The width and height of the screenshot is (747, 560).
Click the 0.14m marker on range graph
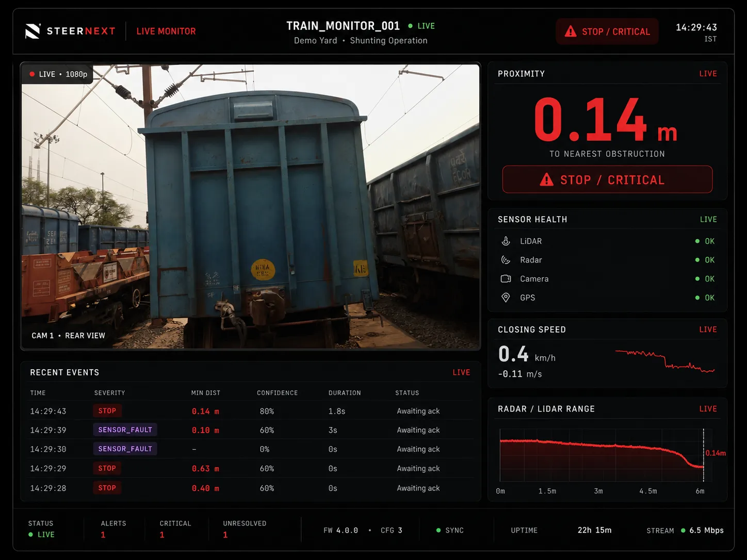(x=716, y=453)
